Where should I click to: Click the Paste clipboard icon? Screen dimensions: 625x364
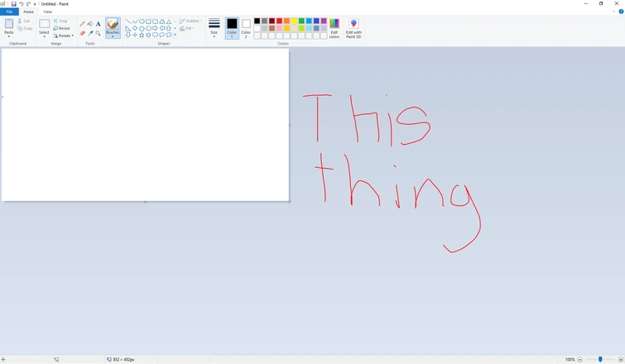[9, 24]
